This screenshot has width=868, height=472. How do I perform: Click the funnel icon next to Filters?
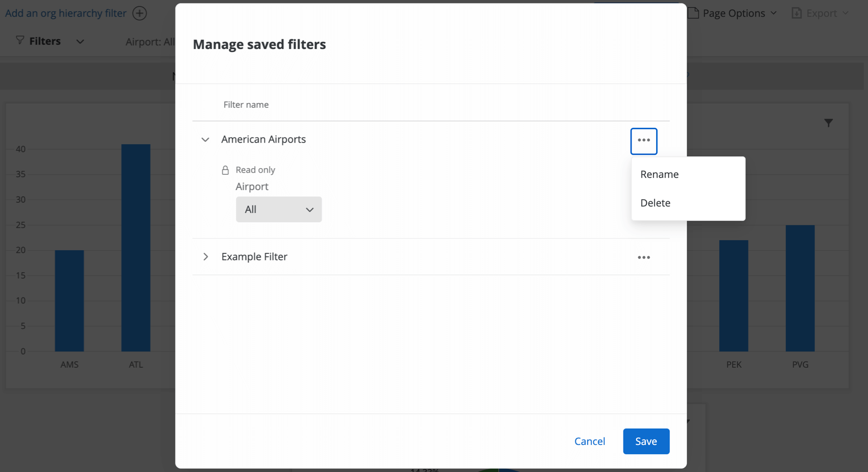click(x=19, y=40)
